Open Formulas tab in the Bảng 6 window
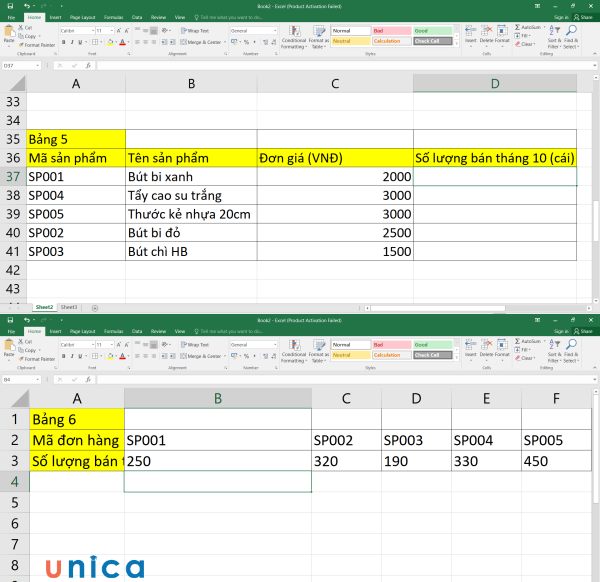The width and height of the screenshot is (600, 582). tap(114, 331)
